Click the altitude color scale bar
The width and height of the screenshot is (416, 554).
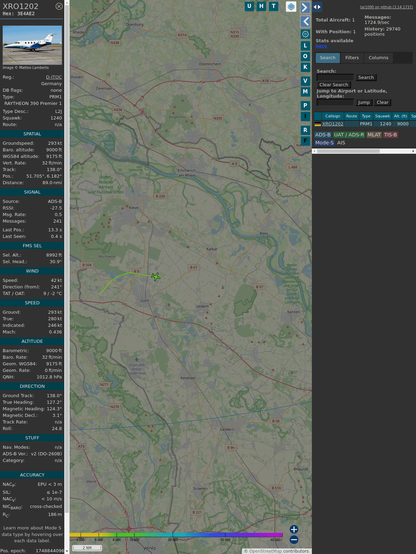pos(176,535)
